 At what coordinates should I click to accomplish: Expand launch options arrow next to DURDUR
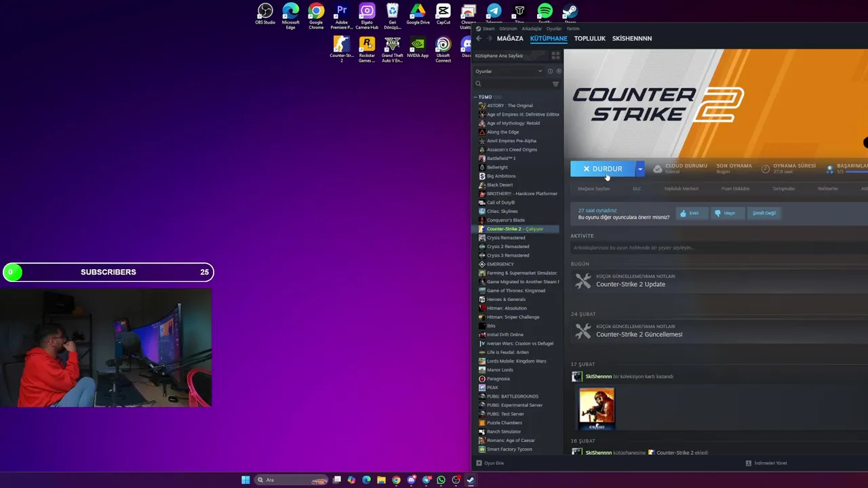(x=639, y=169)
